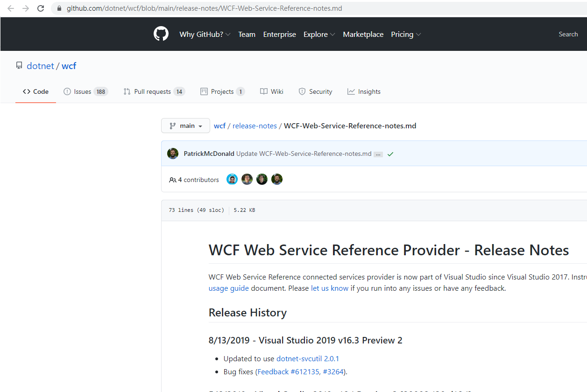Click the Search field in header
The image size is (587, 392).
coord(568,34)
